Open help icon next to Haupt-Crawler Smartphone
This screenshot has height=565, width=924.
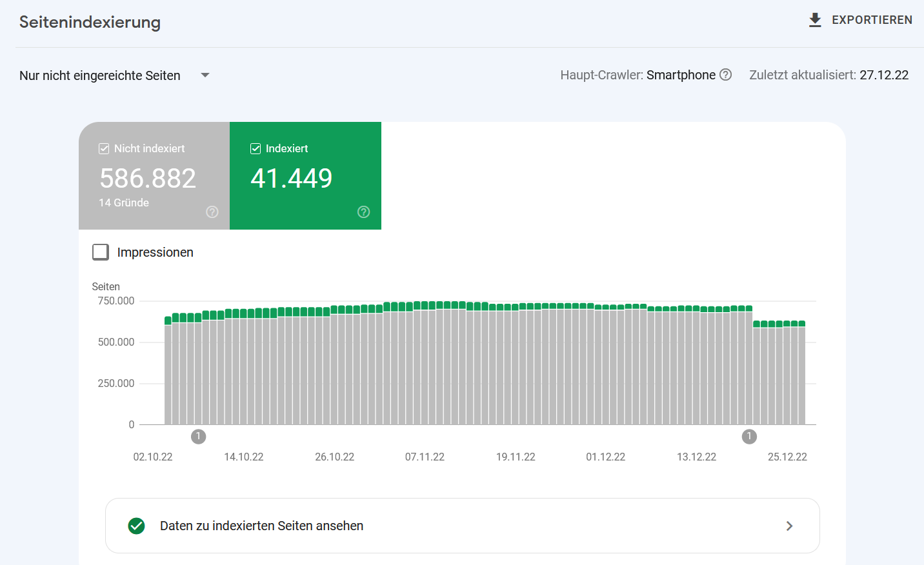[x=726, y=75]
